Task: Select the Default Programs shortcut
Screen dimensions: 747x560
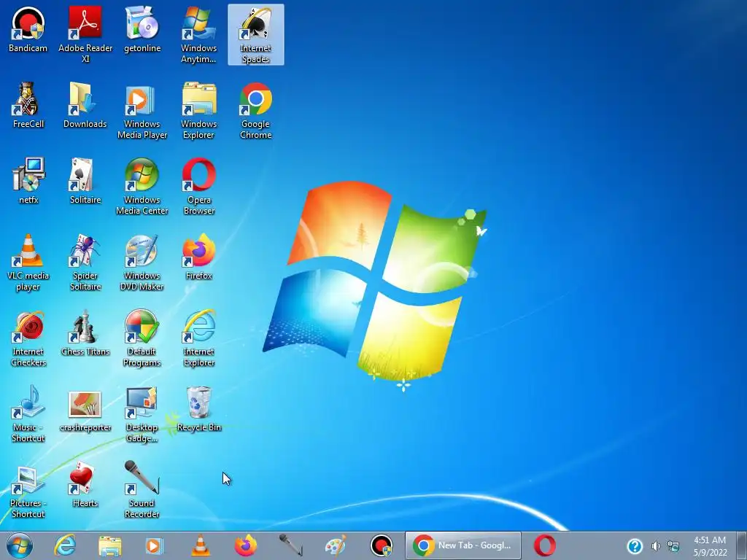Action: 142,338
